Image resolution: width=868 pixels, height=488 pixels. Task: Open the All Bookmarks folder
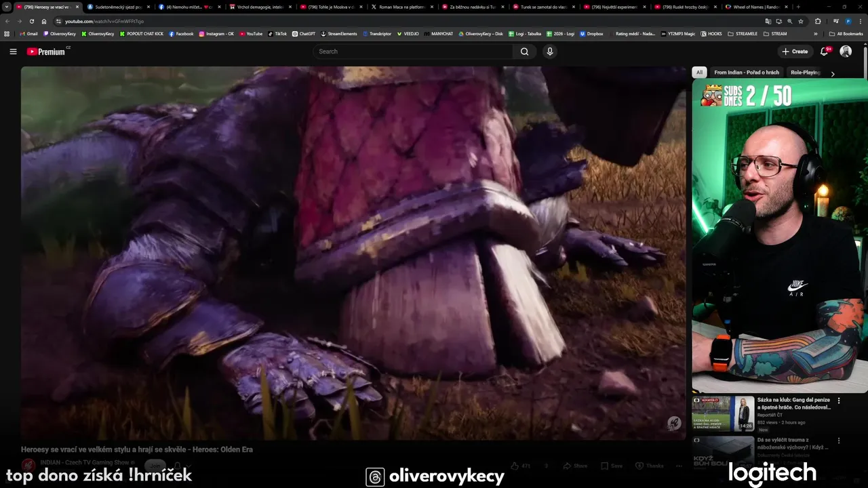[846, 33]
